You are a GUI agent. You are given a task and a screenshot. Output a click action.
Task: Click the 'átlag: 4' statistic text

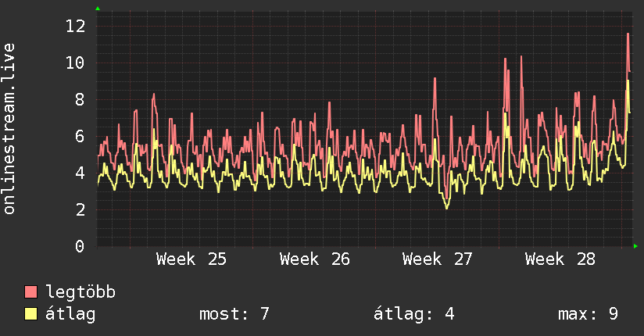pos(414,314)
